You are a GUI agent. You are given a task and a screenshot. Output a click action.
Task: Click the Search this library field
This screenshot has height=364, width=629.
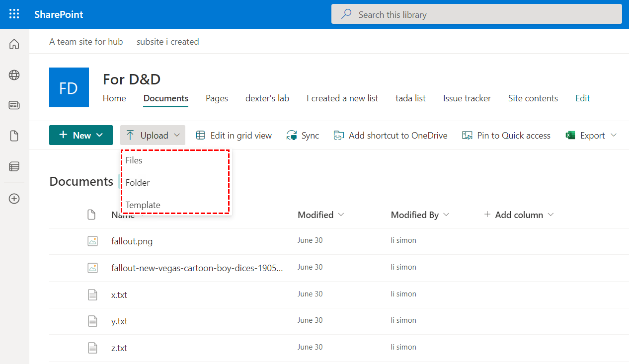pyautogui.click(x=476, y=14)
